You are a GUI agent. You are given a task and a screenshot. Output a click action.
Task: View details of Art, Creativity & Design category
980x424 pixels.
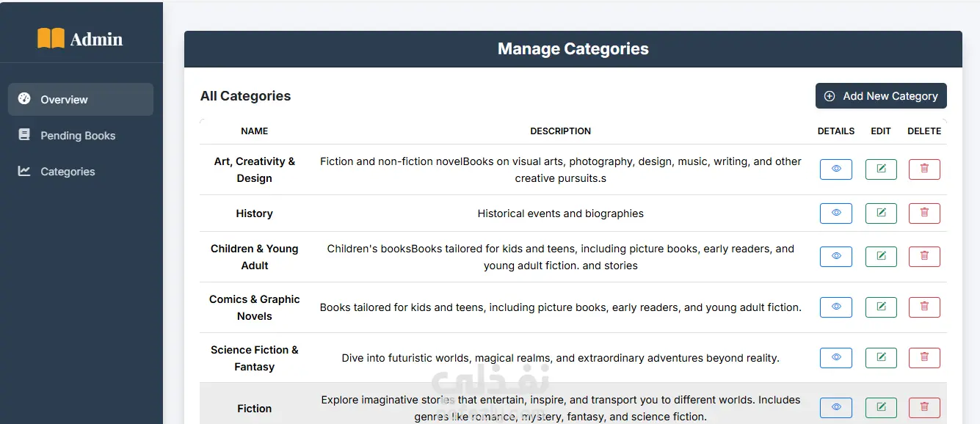(835, 169)
